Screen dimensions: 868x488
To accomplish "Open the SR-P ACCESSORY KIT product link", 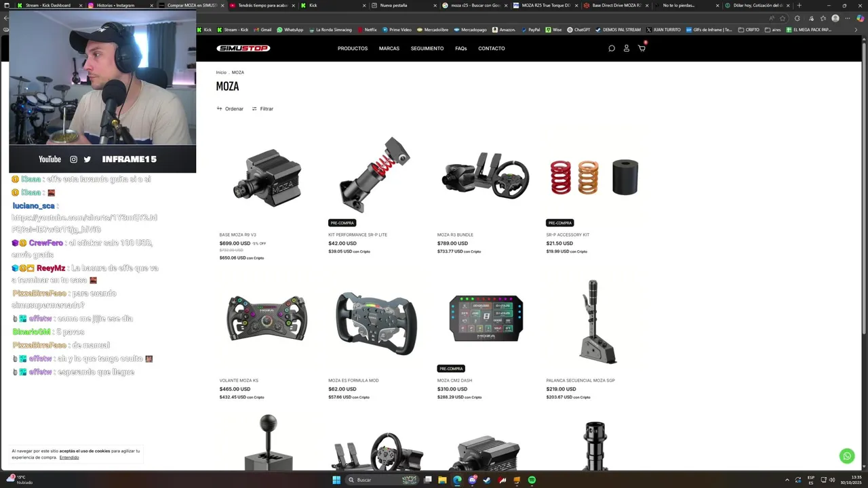I will point(568,235).
